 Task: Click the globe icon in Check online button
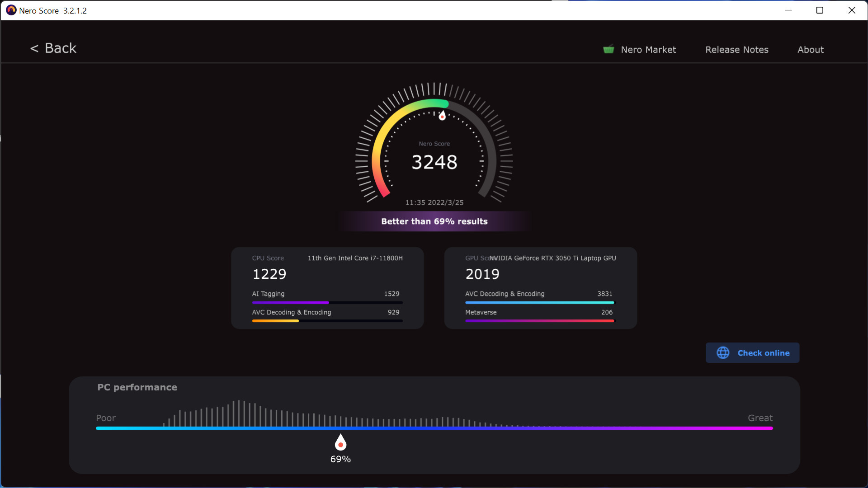pyautogui.click(x=723, y=353)
